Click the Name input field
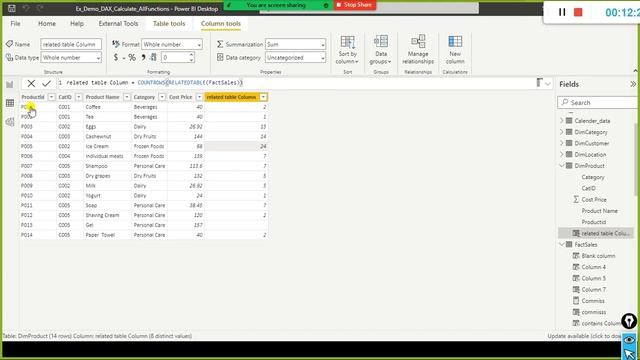The image size is (640, 360). (71, 44)
